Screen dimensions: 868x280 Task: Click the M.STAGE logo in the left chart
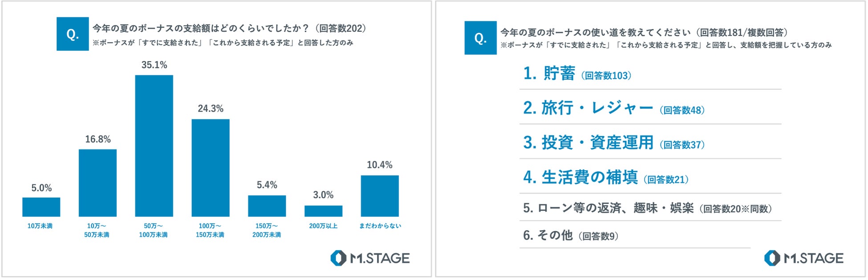point(370,258)
